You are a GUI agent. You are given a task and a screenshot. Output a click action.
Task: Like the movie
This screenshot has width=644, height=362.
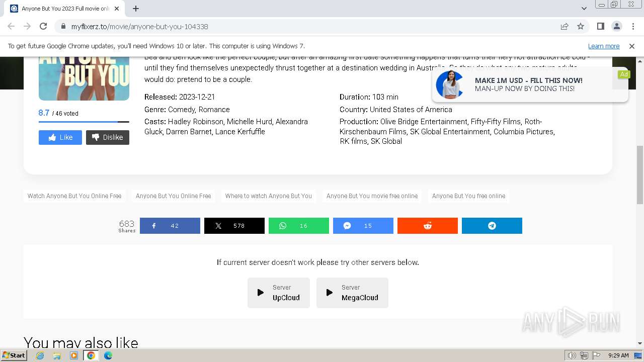[x=60, y=137]
